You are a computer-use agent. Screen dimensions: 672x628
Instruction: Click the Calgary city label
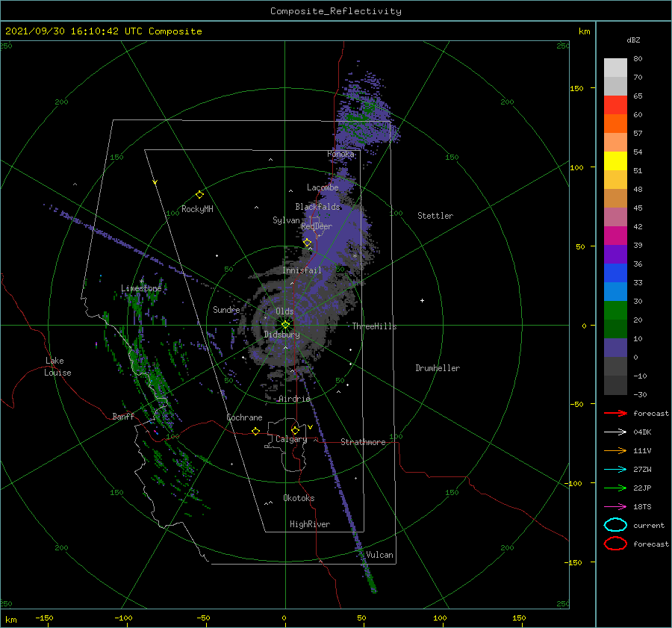[x=291, y=439]
